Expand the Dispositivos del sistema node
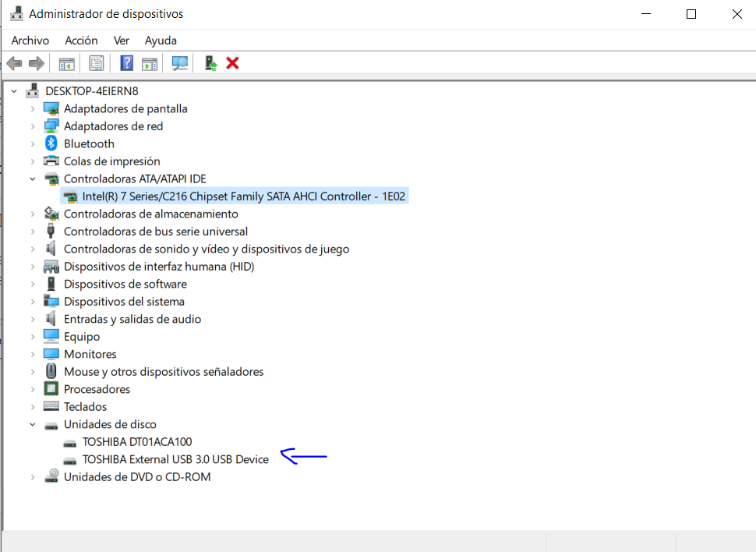 [32, 301]
